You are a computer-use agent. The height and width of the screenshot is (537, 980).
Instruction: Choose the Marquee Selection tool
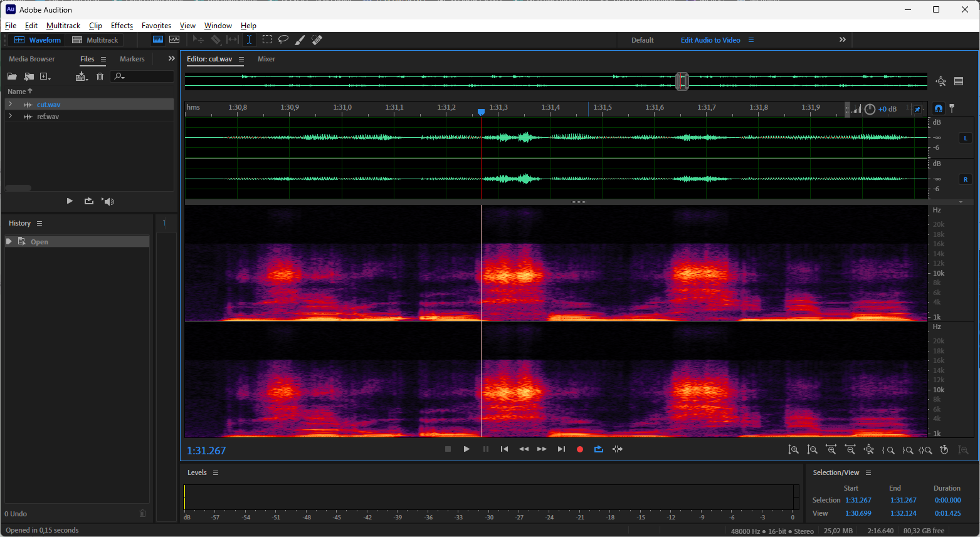(267, 39)
